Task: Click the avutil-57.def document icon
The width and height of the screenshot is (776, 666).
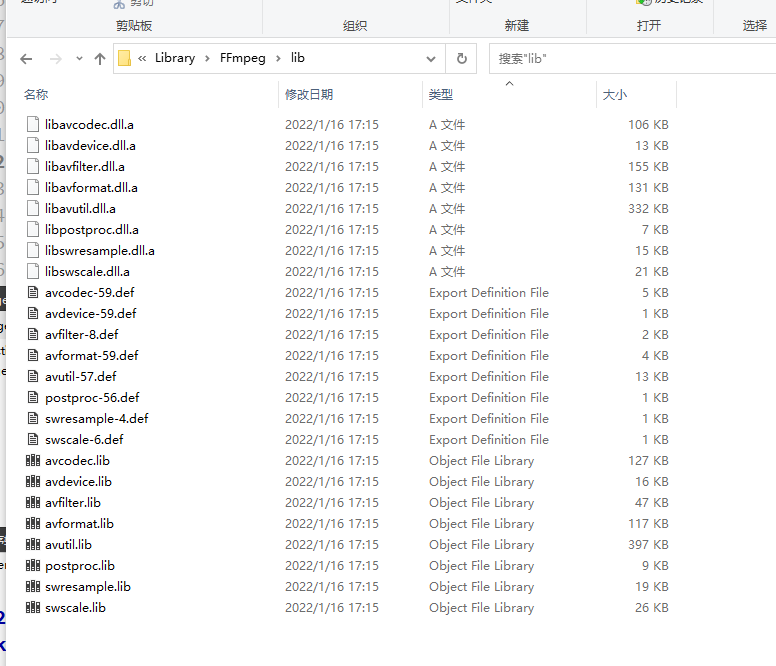Action: pyautogui.click(x=33, y=377)
